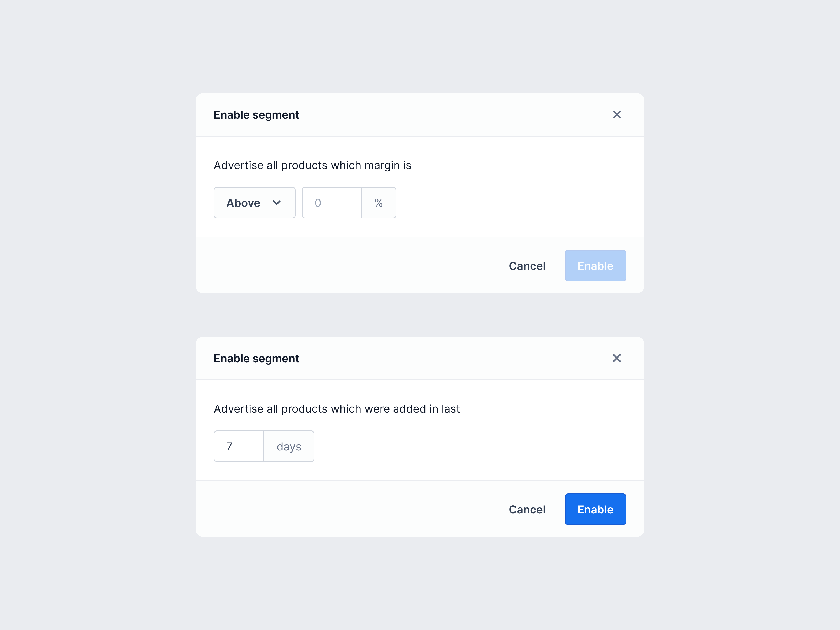Close the added-in-last-days dialog with X

(x=617, y=358)
